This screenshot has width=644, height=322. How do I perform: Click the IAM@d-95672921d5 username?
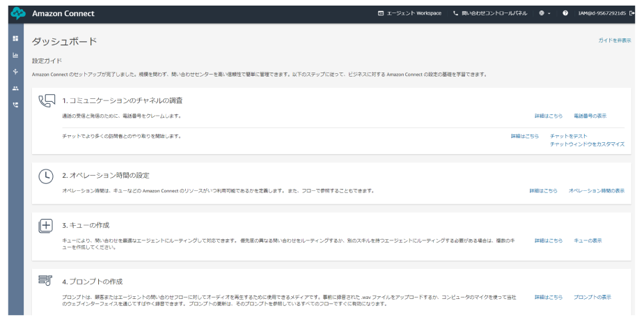602,13
